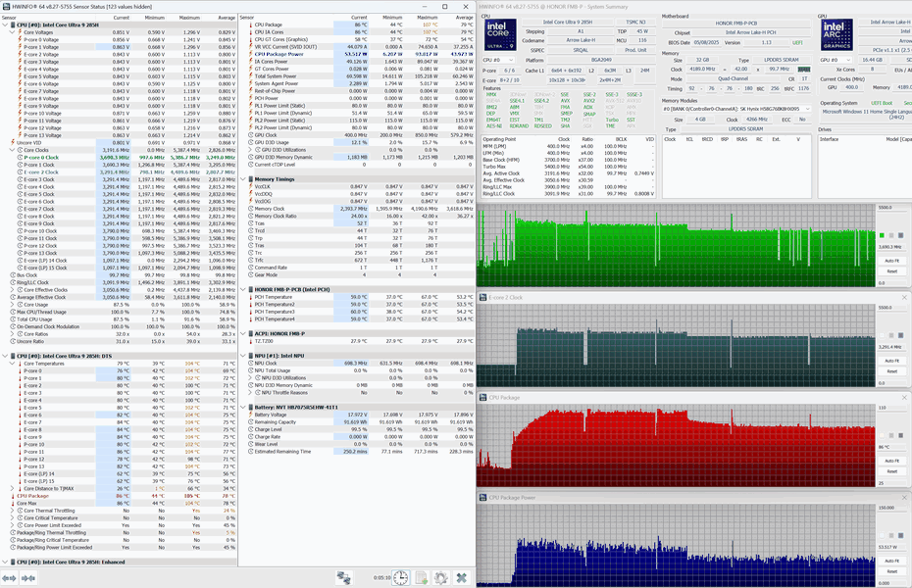
Task: Expand the Core Usage node
Action: [12, 305]
